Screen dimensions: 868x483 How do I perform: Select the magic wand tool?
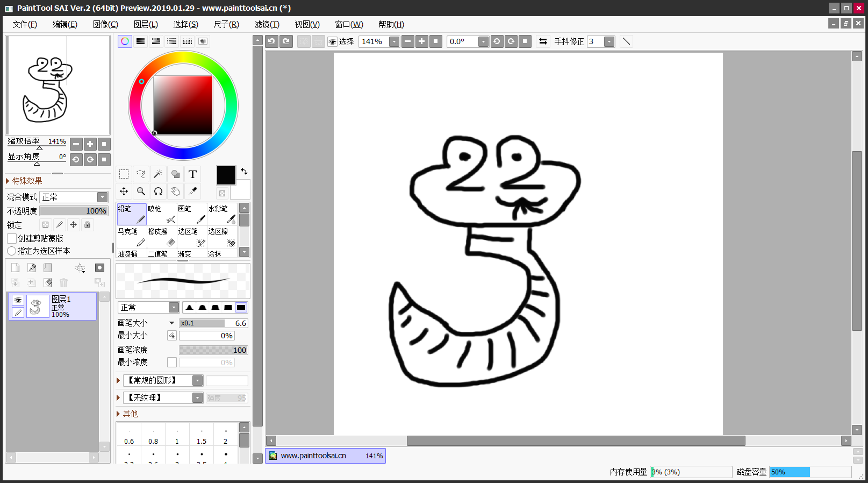158,174
